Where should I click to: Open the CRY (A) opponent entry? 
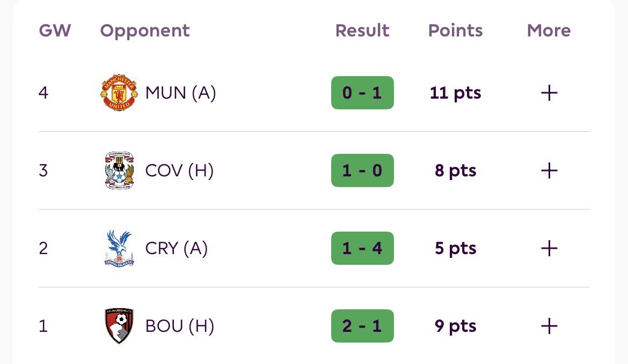pyautogui.click(x=177, y=248)
